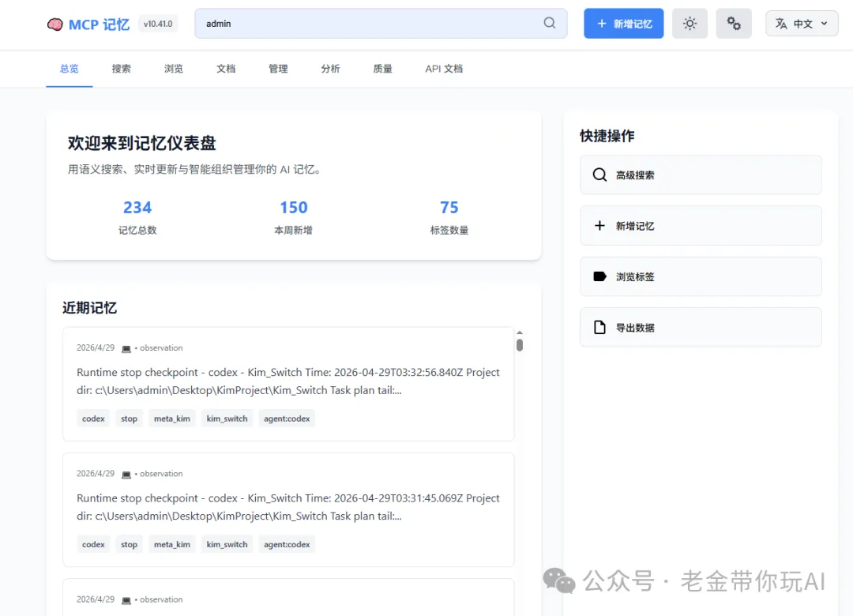This screenshot has height=616, width=853.
Task: Select the 质量 tab
Action: 382,69
